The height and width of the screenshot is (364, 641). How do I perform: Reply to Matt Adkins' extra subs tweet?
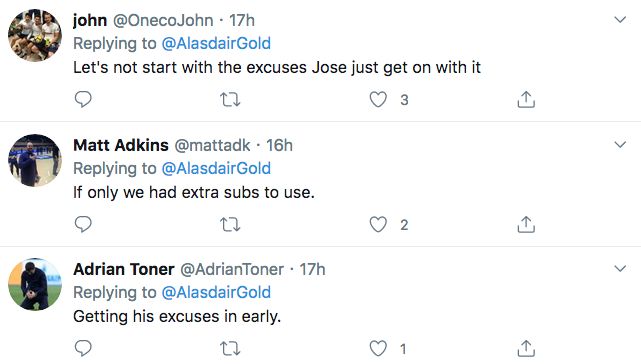point(83,224)
